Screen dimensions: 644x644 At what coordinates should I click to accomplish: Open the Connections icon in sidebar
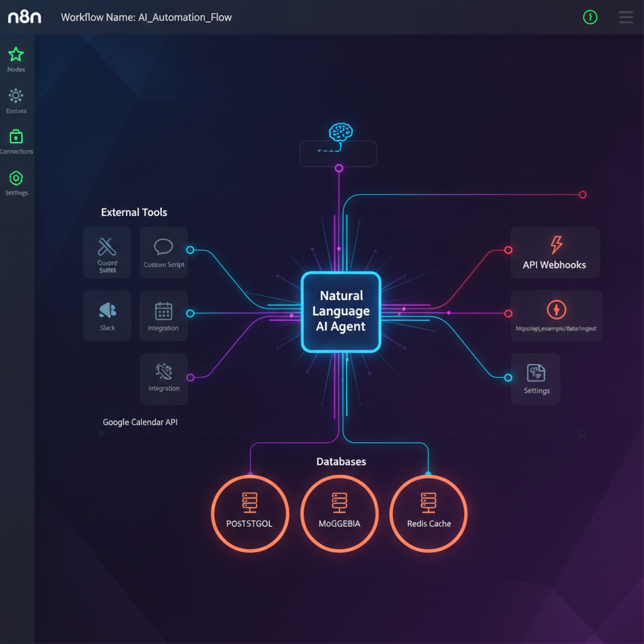pyautogui.click(x=16, y=136)
